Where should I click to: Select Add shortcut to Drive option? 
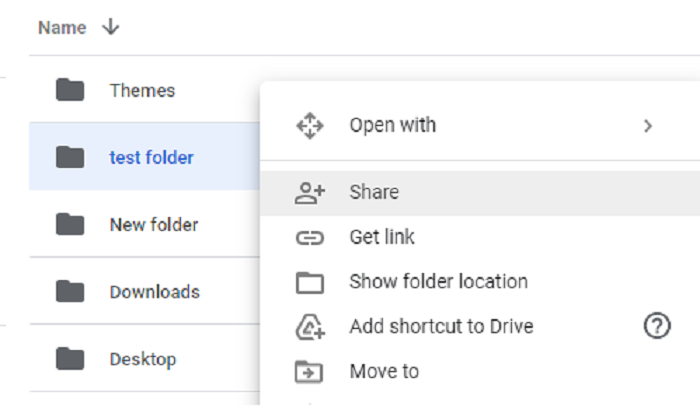(x=441, y=327)
